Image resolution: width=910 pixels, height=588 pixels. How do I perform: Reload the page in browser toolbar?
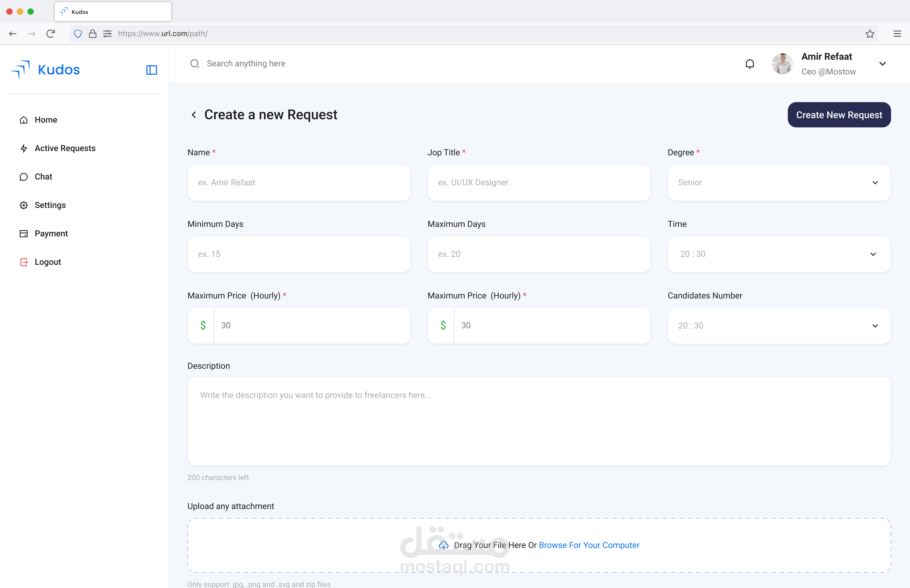click(50, 34)
